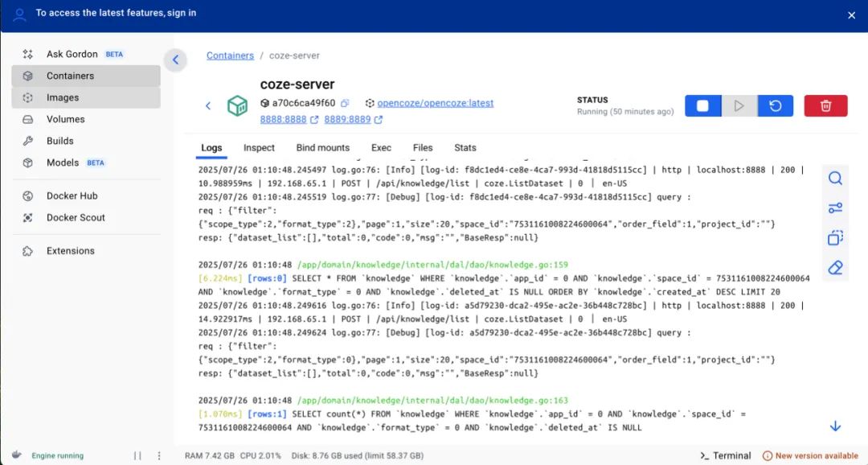
Task: Click the green coze-server container icon
Action: point(237,105)
